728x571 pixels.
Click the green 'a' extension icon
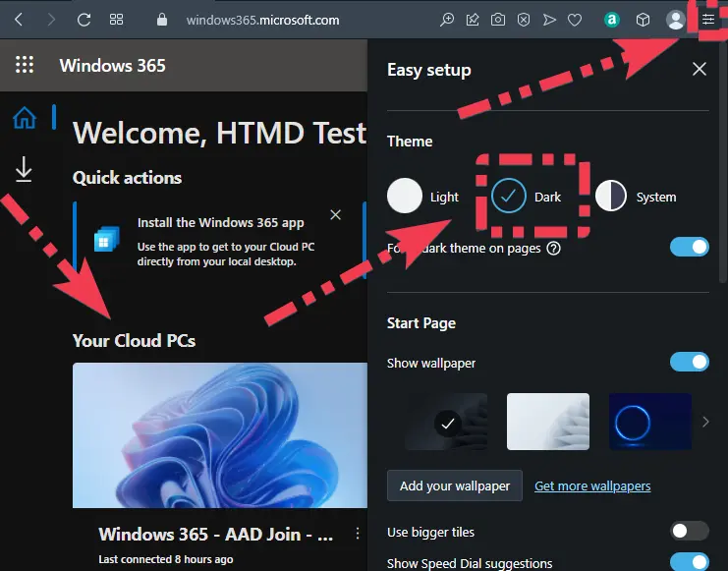click(x=612, y=20)
